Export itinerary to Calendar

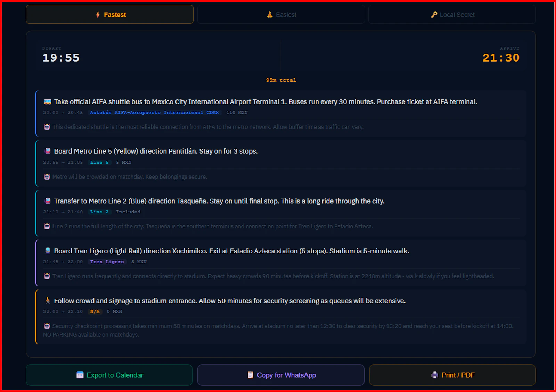point(109,375)
